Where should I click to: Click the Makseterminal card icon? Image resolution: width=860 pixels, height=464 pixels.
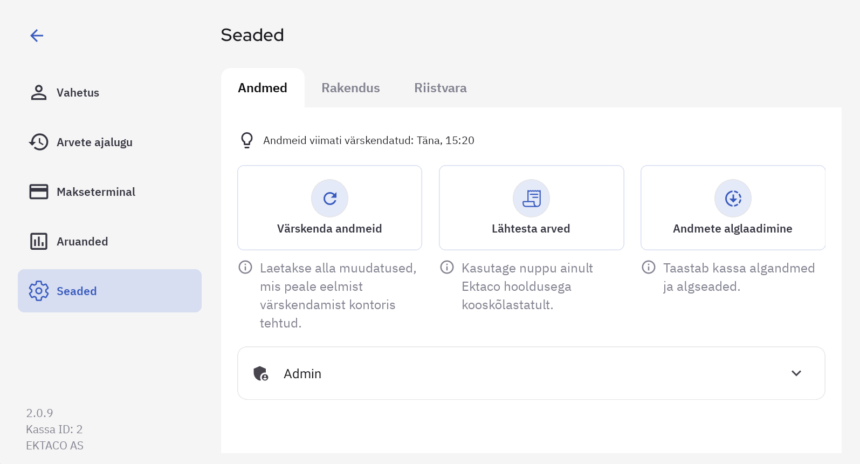tap(39, 192)
